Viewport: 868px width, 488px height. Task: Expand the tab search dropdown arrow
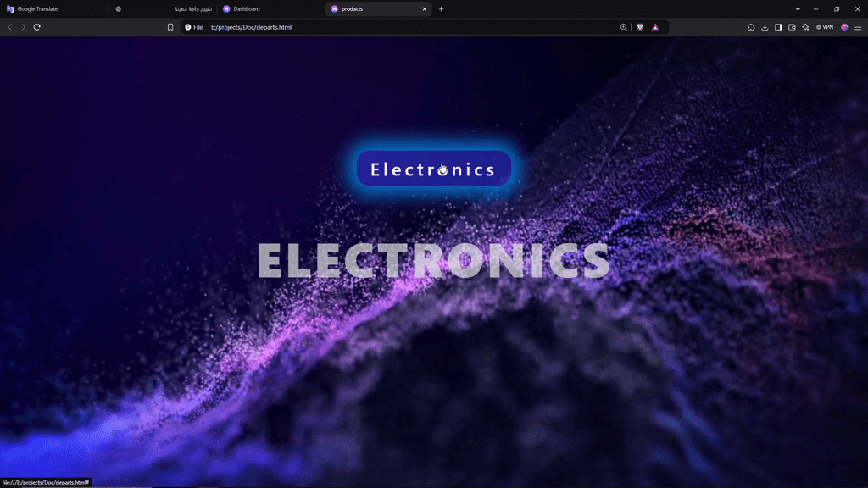point(798,8)
